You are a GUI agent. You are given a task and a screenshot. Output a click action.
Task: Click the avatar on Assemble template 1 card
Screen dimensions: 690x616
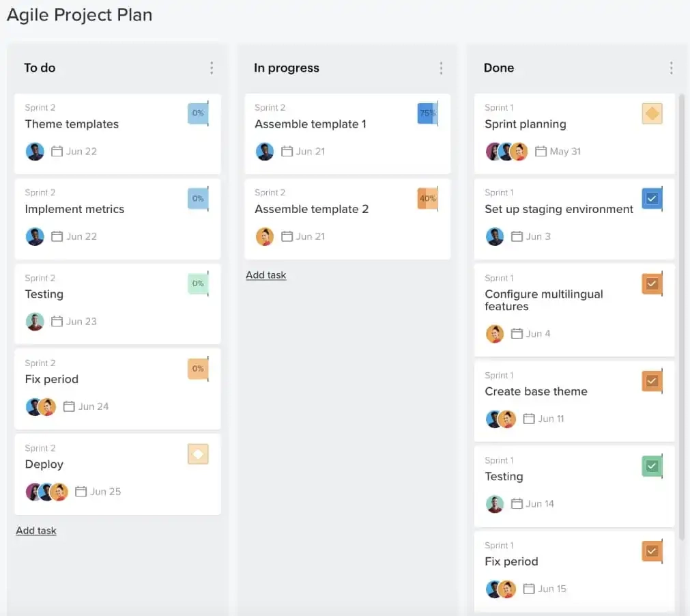[265, 151]
